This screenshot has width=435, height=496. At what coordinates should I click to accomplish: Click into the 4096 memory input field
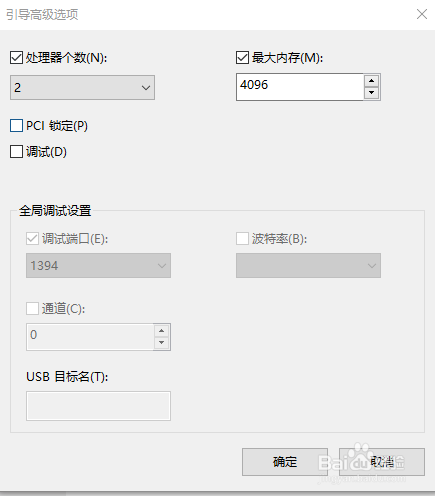(x=300, y=87)
